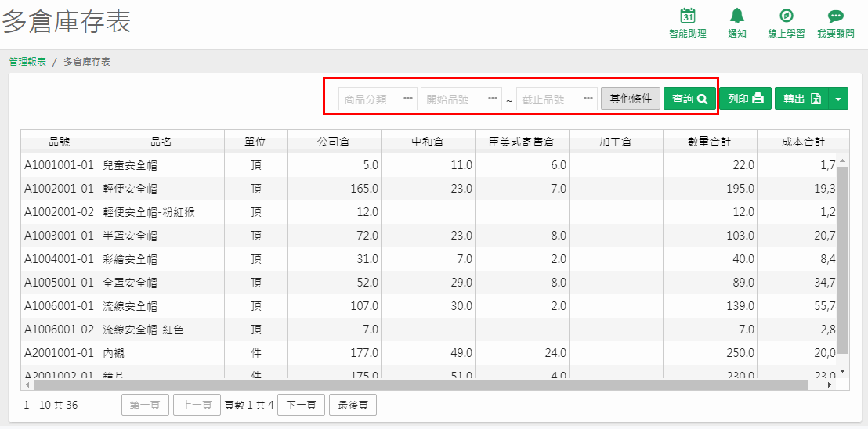The image size is (868, 429).
Task: Click the table's vertical scrollbar down arrow
Action: [842, 370]
